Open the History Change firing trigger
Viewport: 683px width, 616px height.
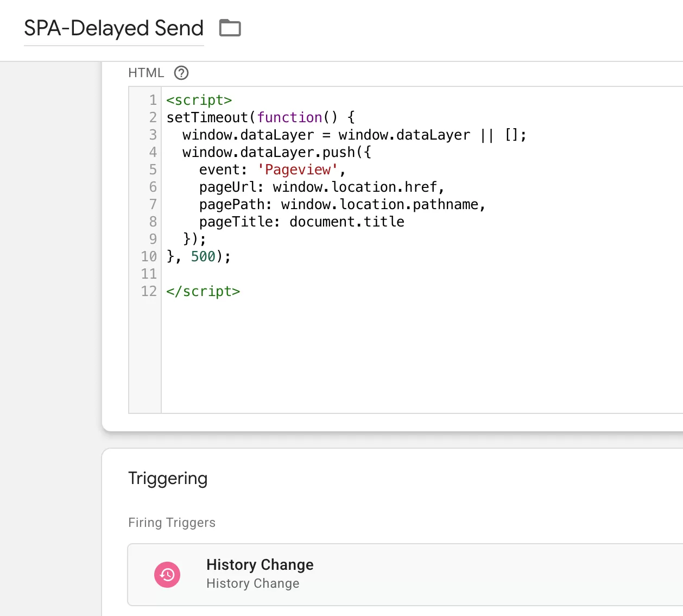[405, 575]
